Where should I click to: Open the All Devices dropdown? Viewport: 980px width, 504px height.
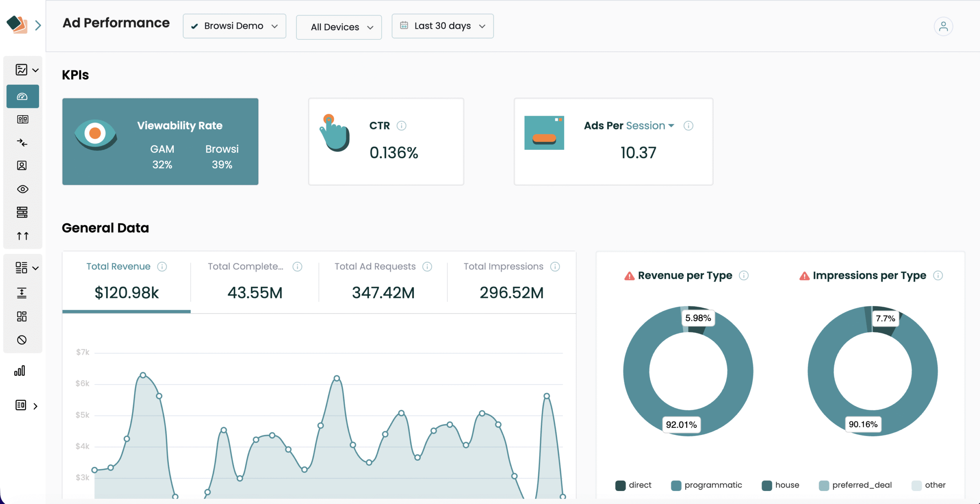tap(339, 27)
